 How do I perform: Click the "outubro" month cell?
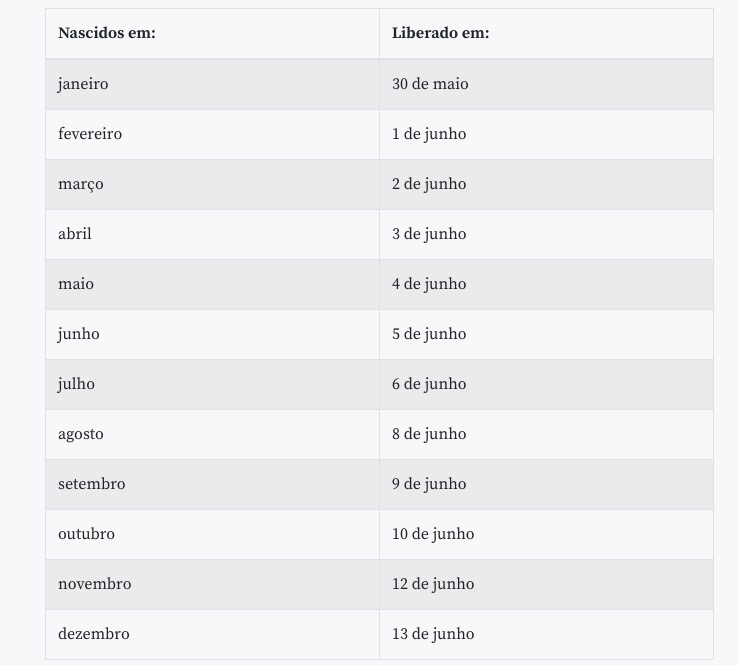[87, 534]
